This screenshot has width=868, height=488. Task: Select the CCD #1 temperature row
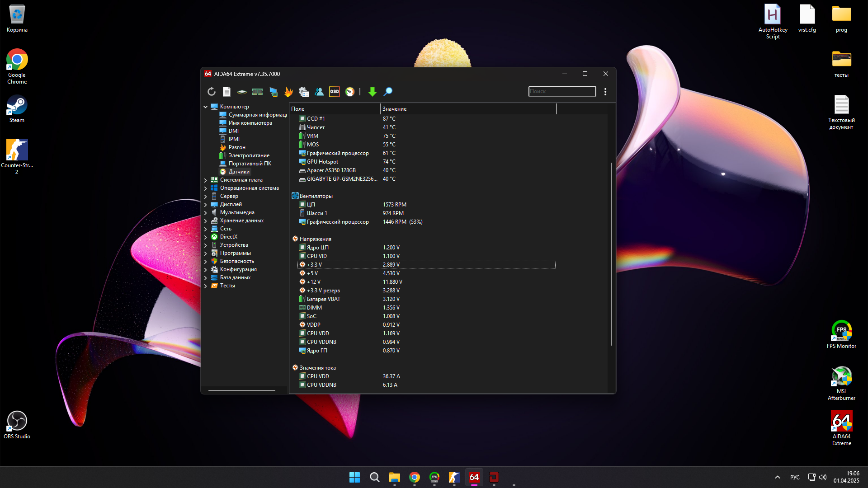point(426,119)
